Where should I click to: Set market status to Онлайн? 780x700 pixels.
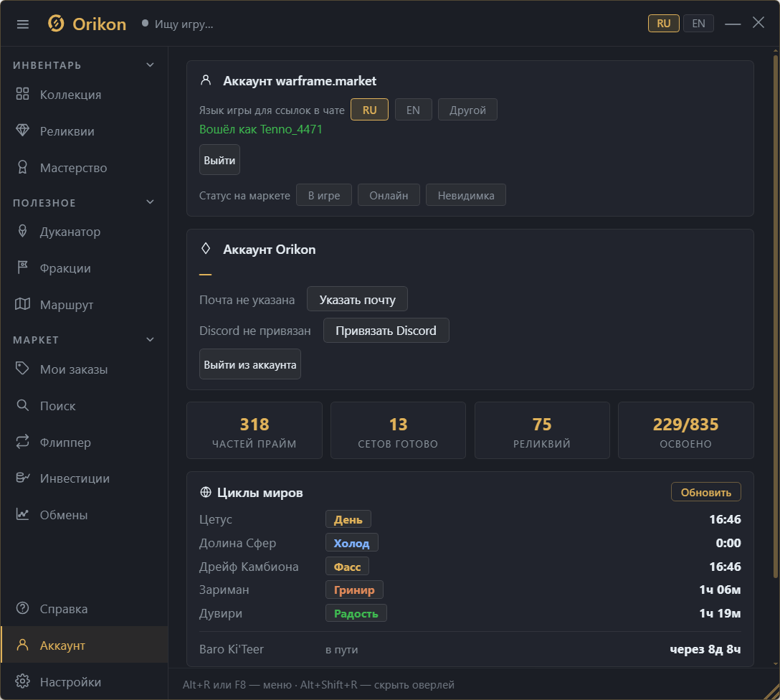389,195
